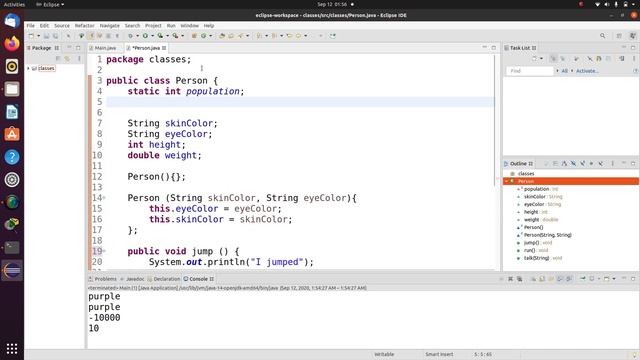Viewport: 640px width, 360px height.
Task: Click the Coverage run icon
Action: [x=160, y=36]
